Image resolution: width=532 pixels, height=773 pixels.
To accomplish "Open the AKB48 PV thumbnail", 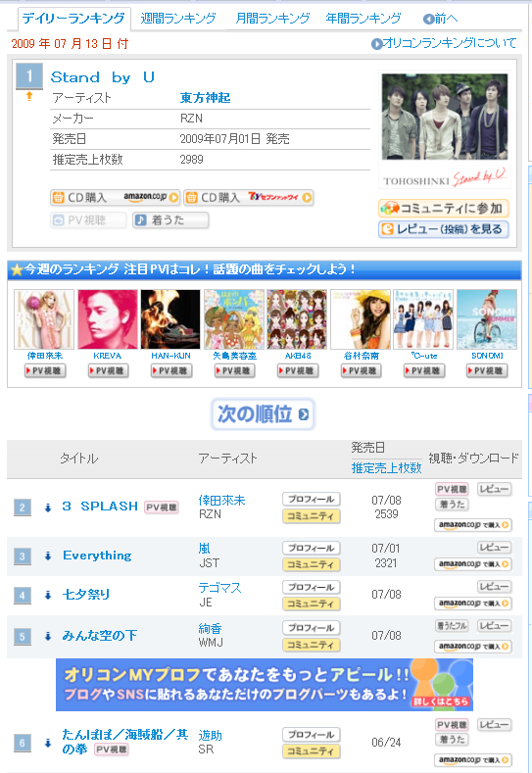I will (x=297, y=319).
